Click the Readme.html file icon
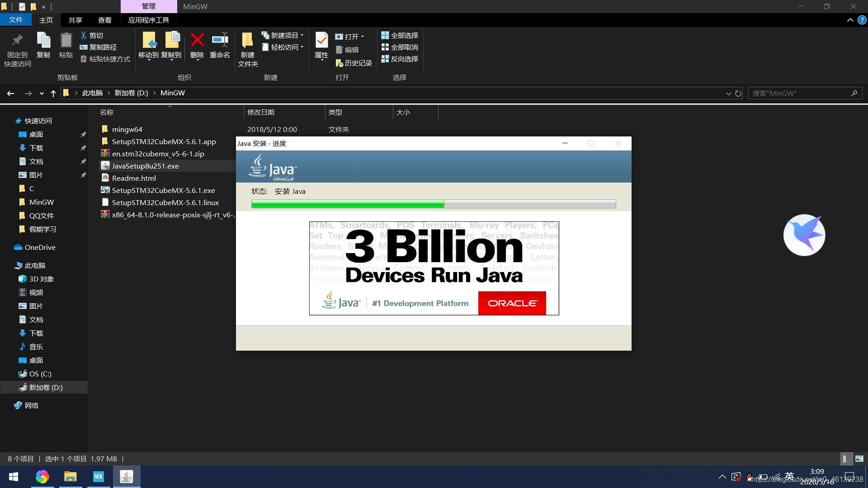 (x=105, y=178)
